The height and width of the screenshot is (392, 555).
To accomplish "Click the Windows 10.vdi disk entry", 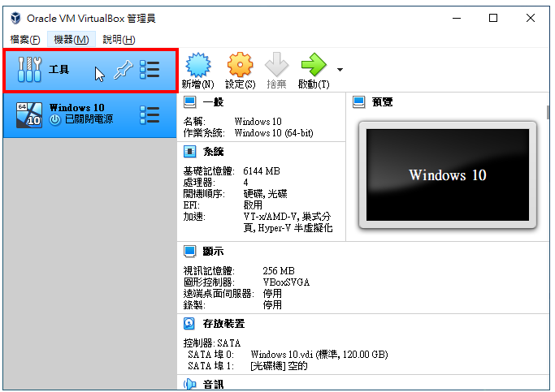I will point(319,355).
